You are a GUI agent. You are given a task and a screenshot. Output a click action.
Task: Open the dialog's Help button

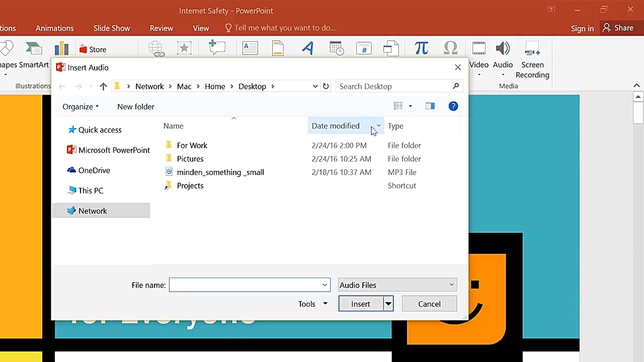(x=453, y=106)
